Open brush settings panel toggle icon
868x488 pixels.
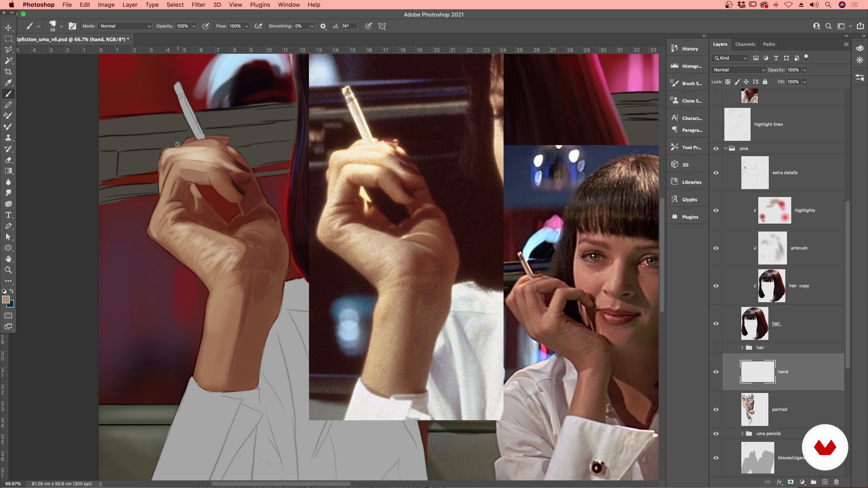(72, 26)
